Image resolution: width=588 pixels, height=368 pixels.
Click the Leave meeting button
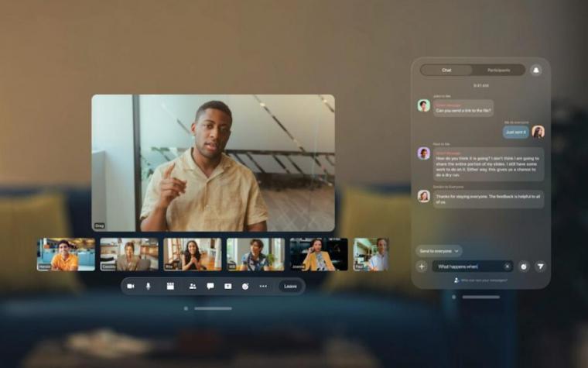(x=291, y=286)
